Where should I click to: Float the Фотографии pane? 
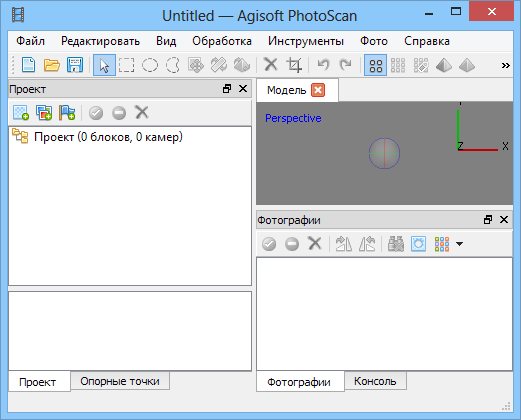point(488,220)
